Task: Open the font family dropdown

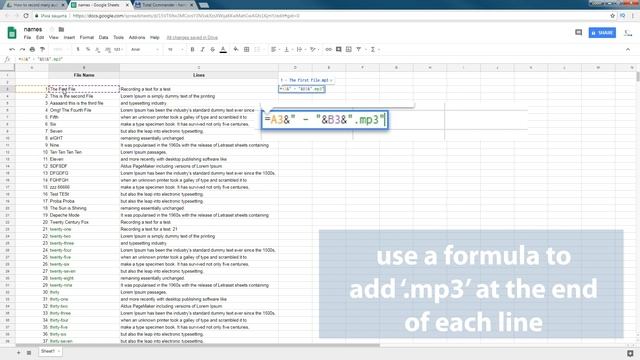Action: click(x=145, y=49)
